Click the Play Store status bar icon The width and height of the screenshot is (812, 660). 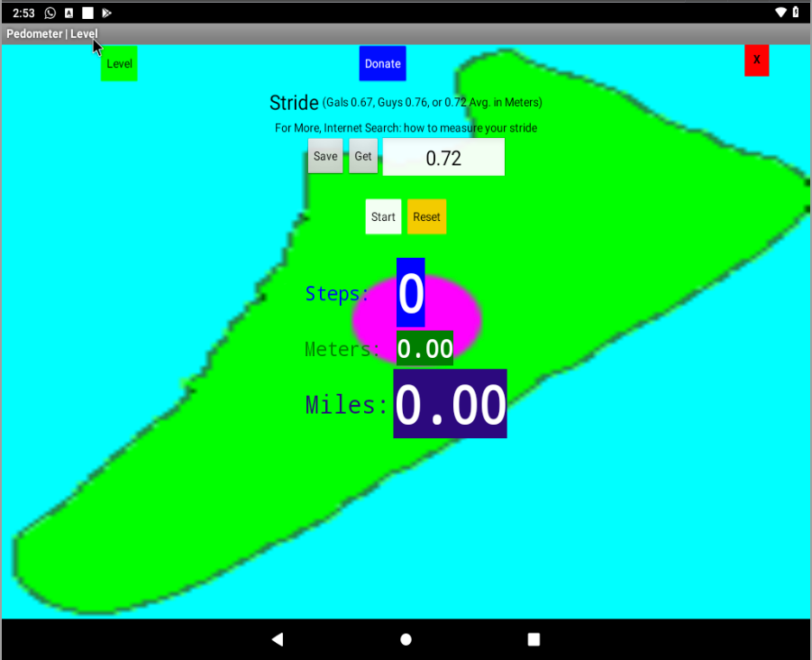point(106,13)
